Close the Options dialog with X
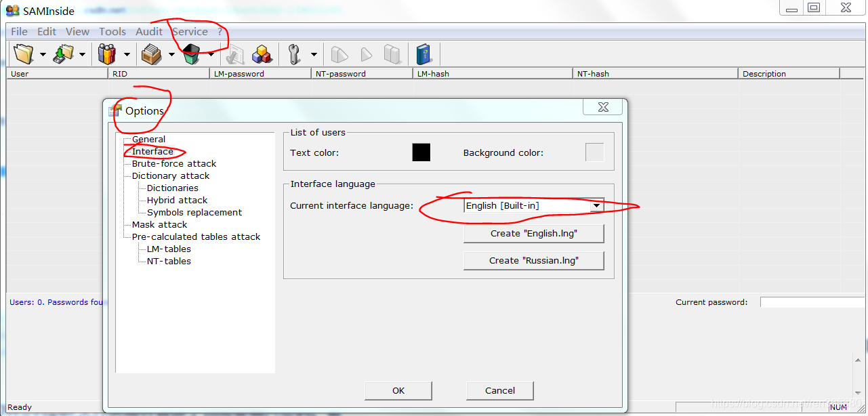This screenshot has height=416, width=868. (x=603, y=107)
